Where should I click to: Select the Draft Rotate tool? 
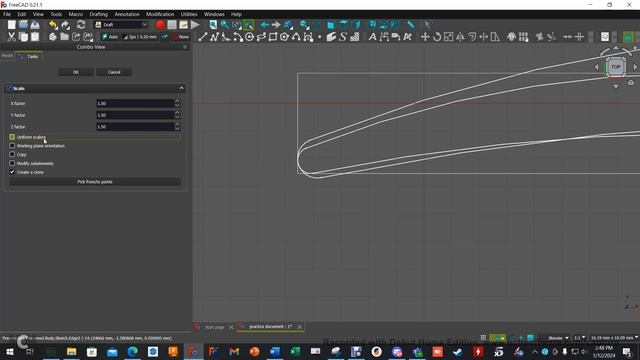click(x=437, y=37)
